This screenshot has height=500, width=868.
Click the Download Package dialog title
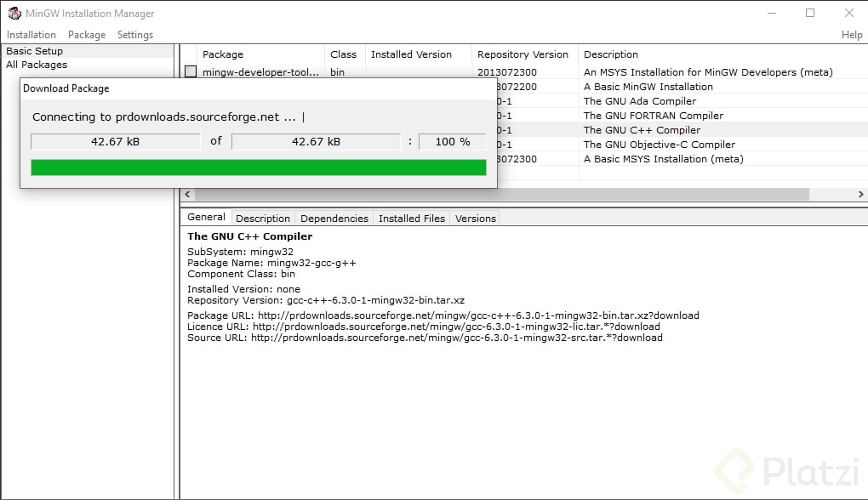[66, 88]
